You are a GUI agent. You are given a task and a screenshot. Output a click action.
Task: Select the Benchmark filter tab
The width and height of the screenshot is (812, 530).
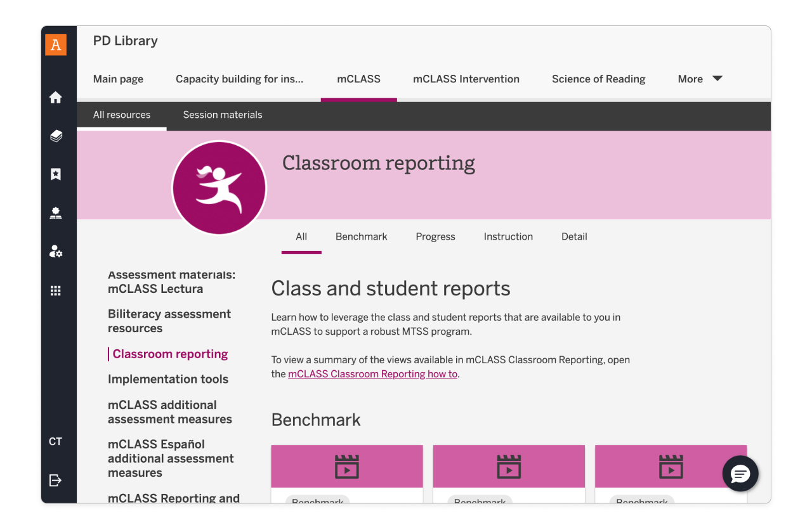361,236
